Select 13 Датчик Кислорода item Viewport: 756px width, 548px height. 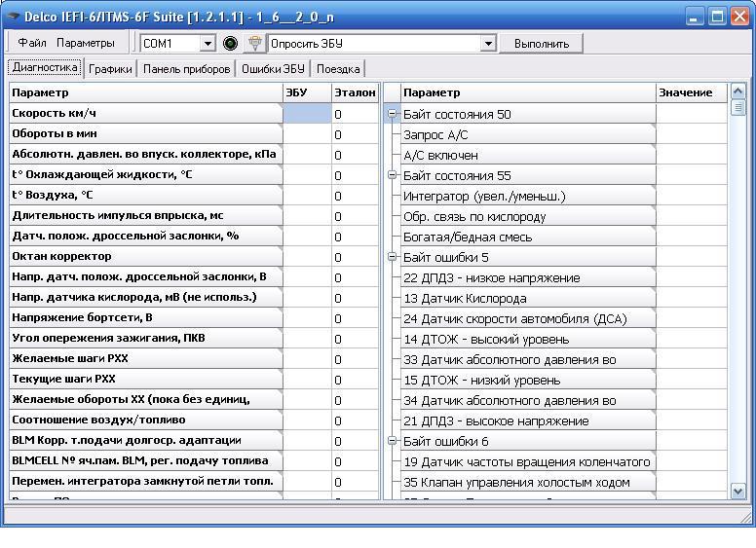click(528, 299)
